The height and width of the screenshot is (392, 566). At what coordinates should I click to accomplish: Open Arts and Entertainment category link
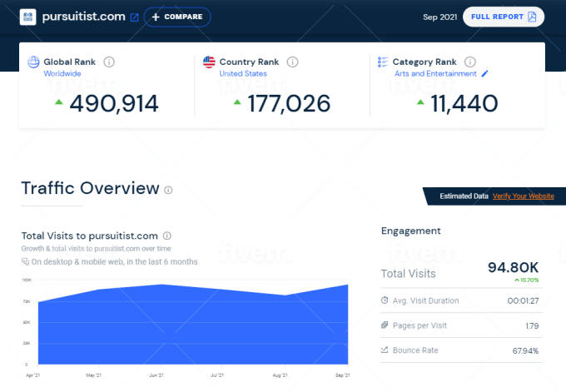click(x=435, y=73)
